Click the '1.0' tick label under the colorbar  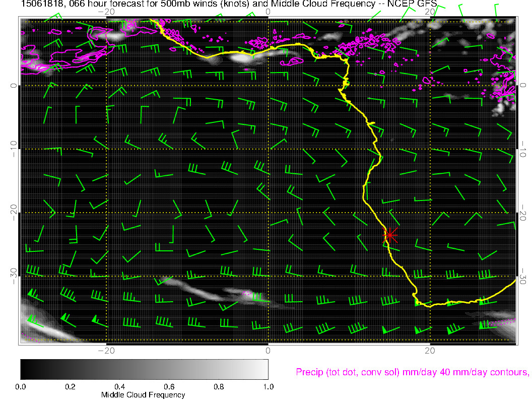(x=268, y=387)
